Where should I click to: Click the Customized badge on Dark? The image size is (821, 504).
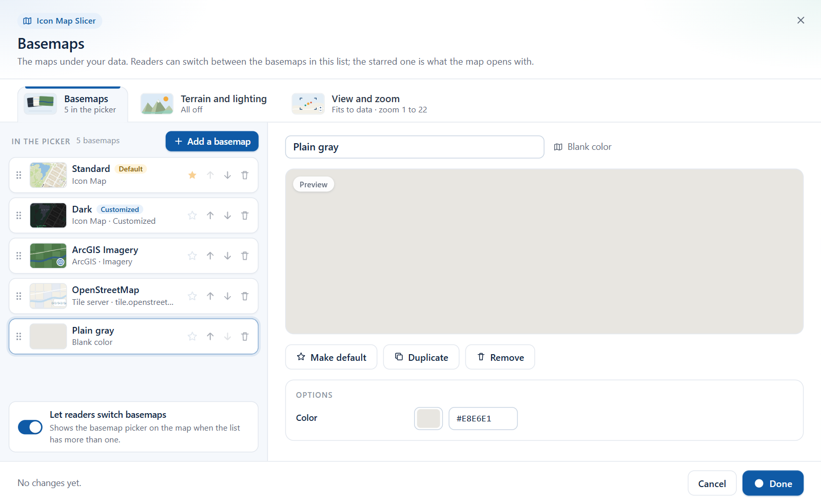pos(120,209)
